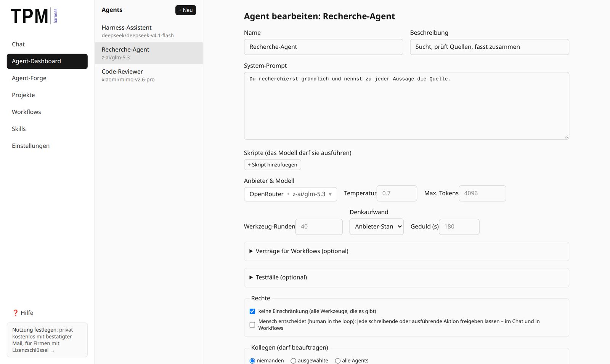This screenshot has width=610, height=364.
Task: Select the niemanden radio option
Action: [x=252, y=361]
